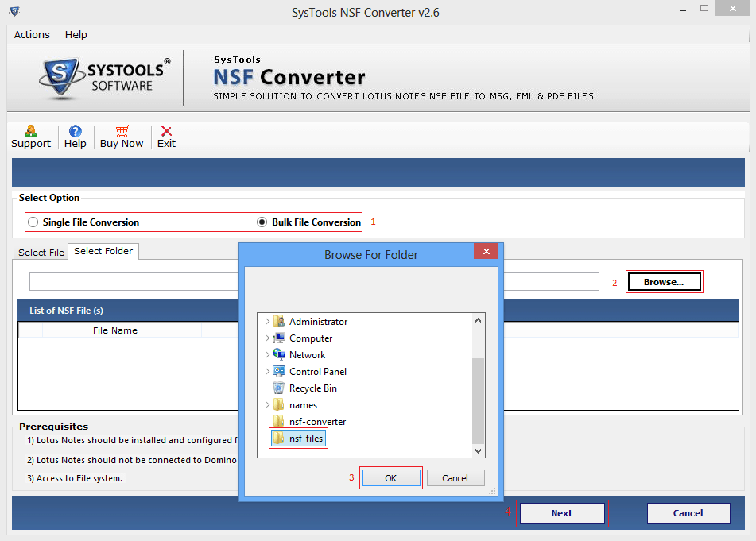Click the Browse For Folder resize grip
The height and width of the screenshot is (541, 756).
click(492, 491)
